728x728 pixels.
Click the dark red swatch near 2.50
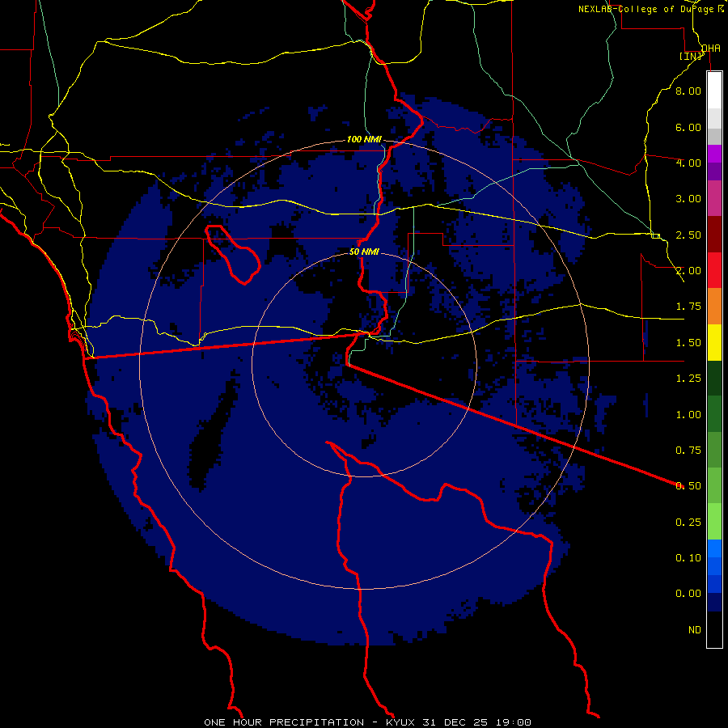[x=714, y=235]
